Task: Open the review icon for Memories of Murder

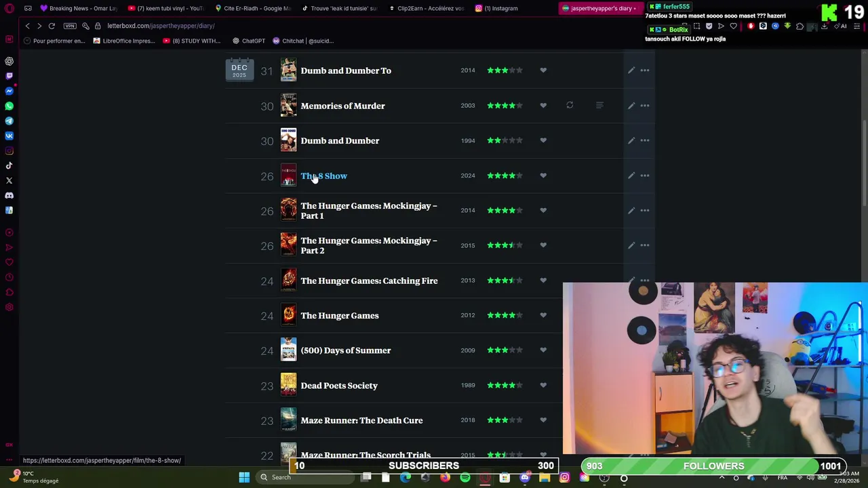Action: point(599,106)
